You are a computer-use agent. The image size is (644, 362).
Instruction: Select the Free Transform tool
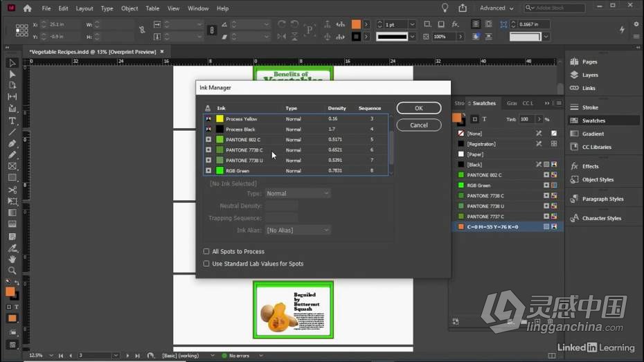tap(12, 201)
